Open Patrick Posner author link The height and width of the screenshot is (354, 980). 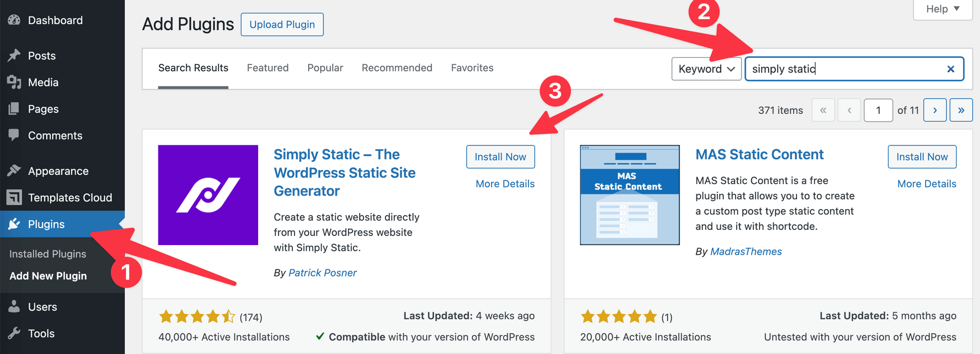(x=322, y=273)
